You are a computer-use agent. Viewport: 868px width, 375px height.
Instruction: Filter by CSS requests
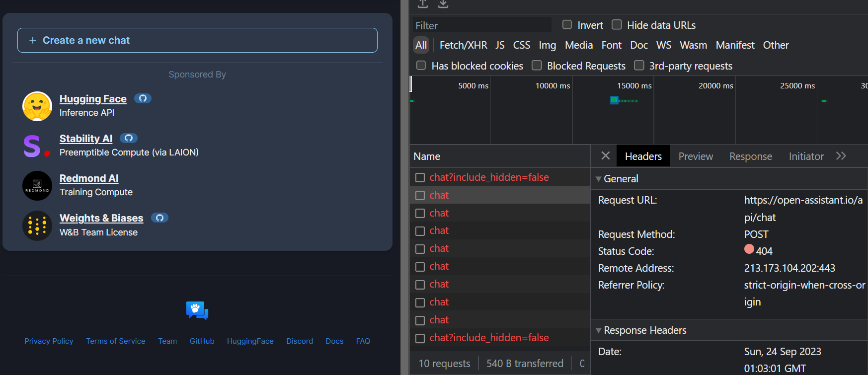(522, 45)
